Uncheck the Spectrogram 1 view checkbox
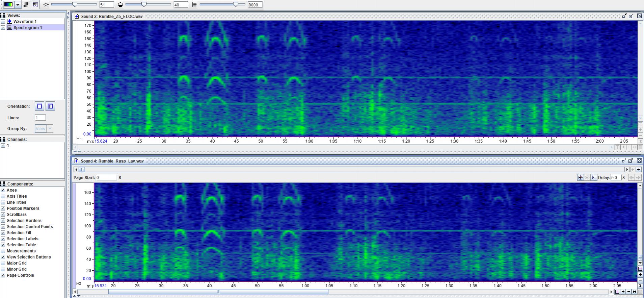Viewport: 644px width, 298px height. click(x=3, y=27)
